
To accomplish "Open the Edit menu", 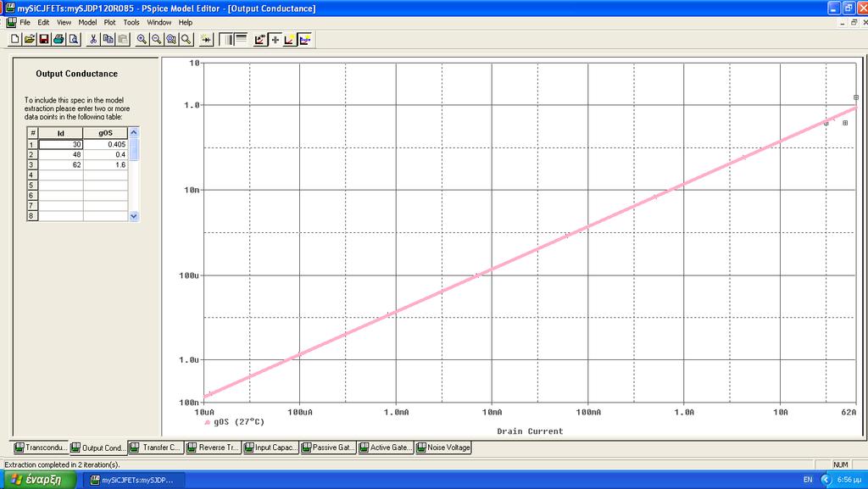I will pyautogui.click(x=43, y=23).
